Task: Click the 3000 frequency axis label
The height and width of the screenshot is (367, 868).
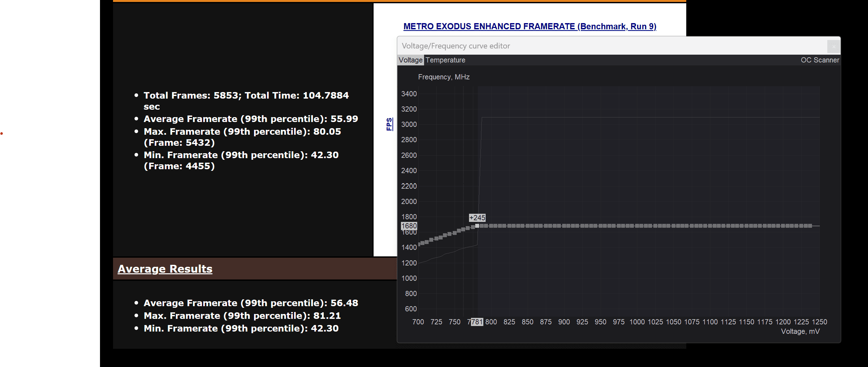Action: tap(409, 124)
